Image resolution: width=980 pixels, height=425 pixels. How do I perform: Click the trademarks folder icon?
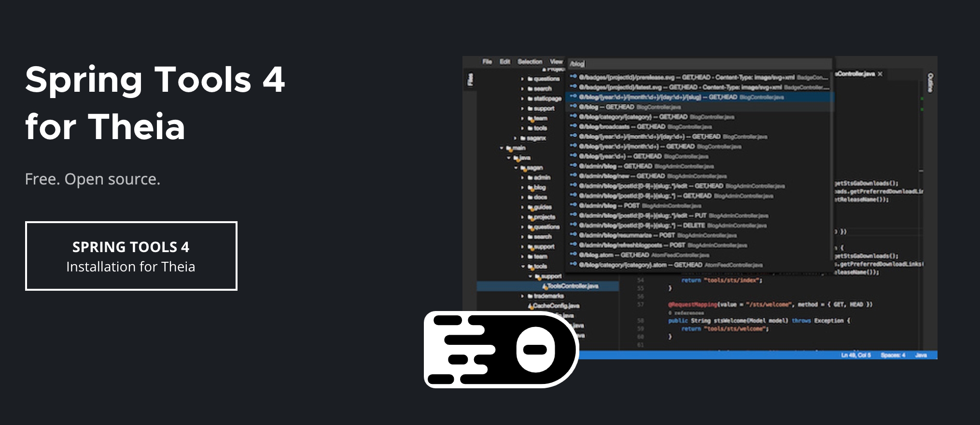(x=530, y=296)
